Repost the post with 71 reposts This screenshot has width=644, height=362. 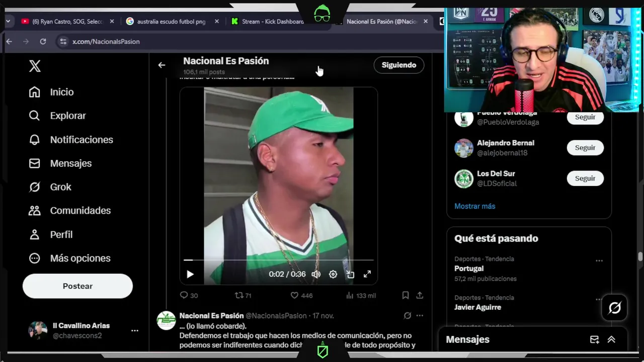[x=243, y=296]
